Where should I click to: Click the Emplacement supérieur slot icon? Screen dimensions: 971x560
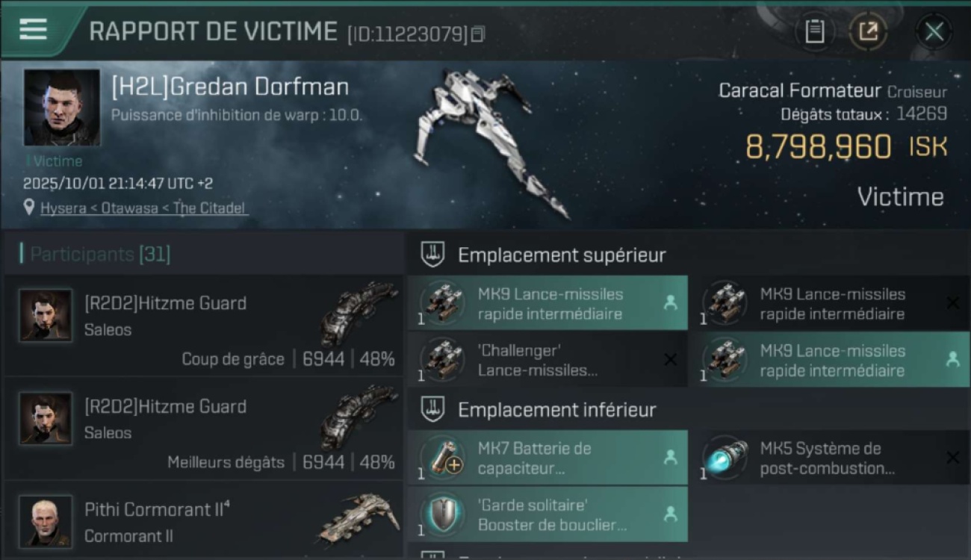tap(432, 255)
